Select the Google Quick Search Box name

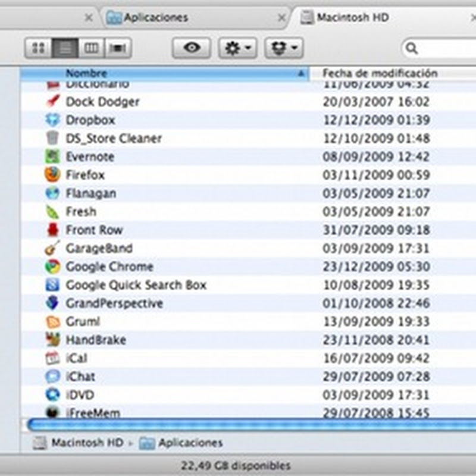(x=136, y=285)
